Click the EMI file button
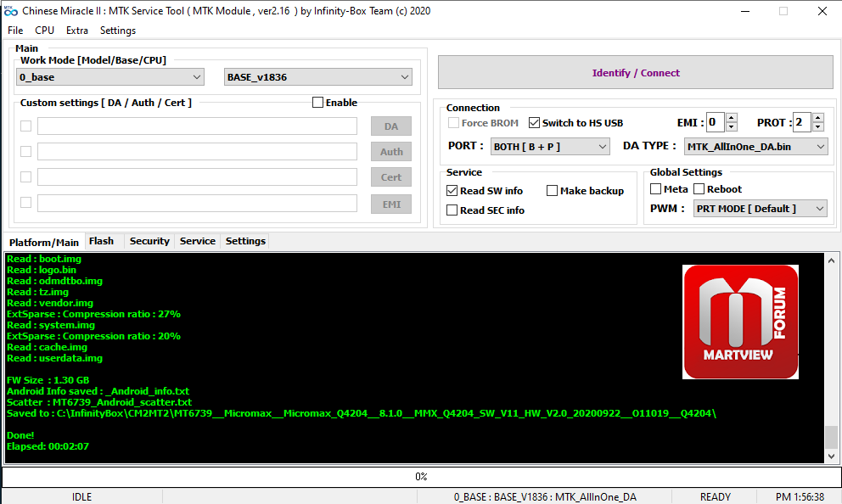This screenshot has height=504, width=842. point(391,204)
